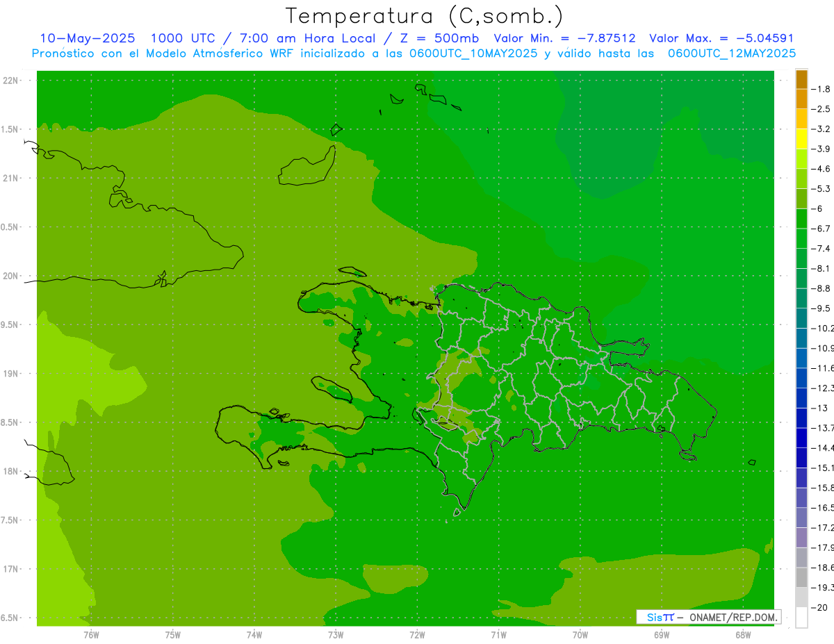Click the '17N' latitude label

tap(11, 569)
